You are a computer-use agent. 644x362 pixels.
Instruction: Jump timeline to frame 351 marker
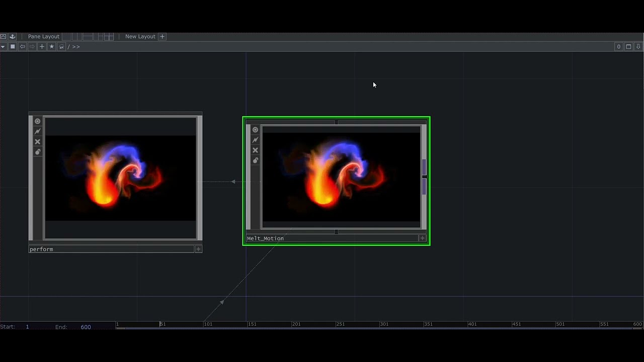pos(428,324)
